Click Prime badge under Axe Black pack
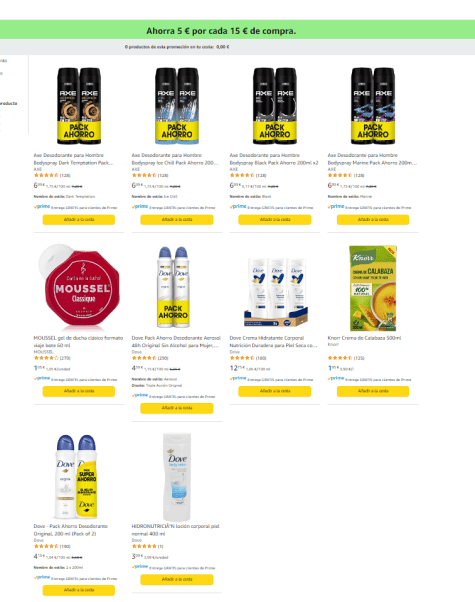Screen dimensions: 475x602 pos(238,207)
